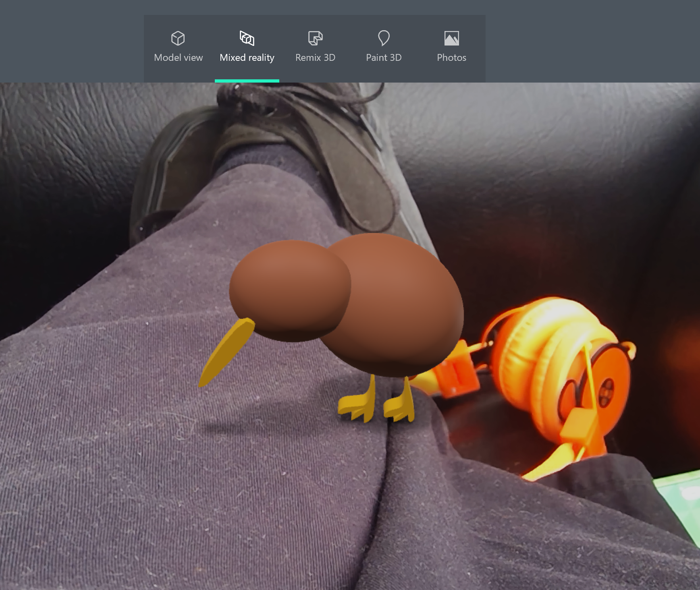The image size is (700, 590).
Task: Switch to the Model view tab label
Action: (178, 58)
